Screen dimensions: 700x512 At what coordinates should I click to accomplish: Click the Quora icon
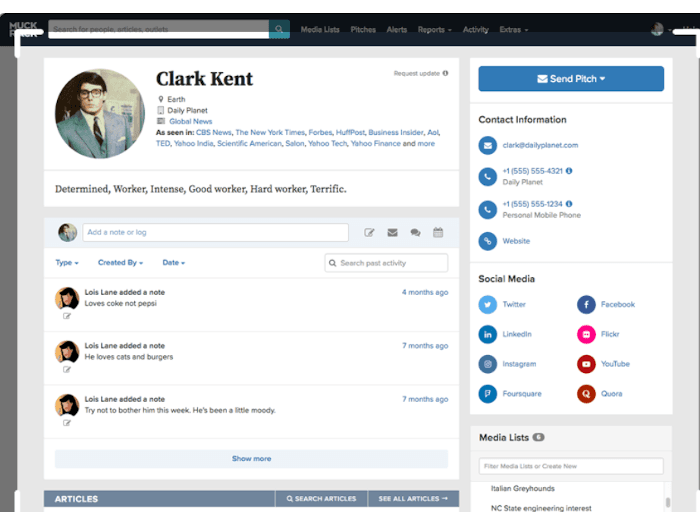click(586, 394)
